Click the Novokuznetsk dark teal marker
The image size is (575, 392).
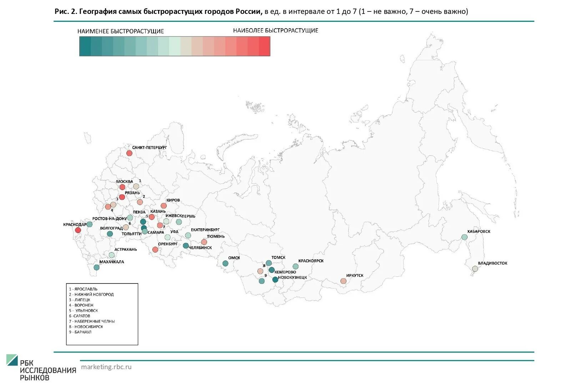pyautogui.click(x=275, y=280)
